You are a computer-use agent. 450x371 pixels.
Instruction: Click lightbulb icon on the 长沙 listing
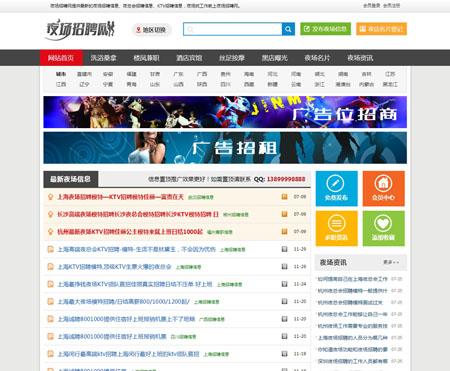tap(50, 214)
